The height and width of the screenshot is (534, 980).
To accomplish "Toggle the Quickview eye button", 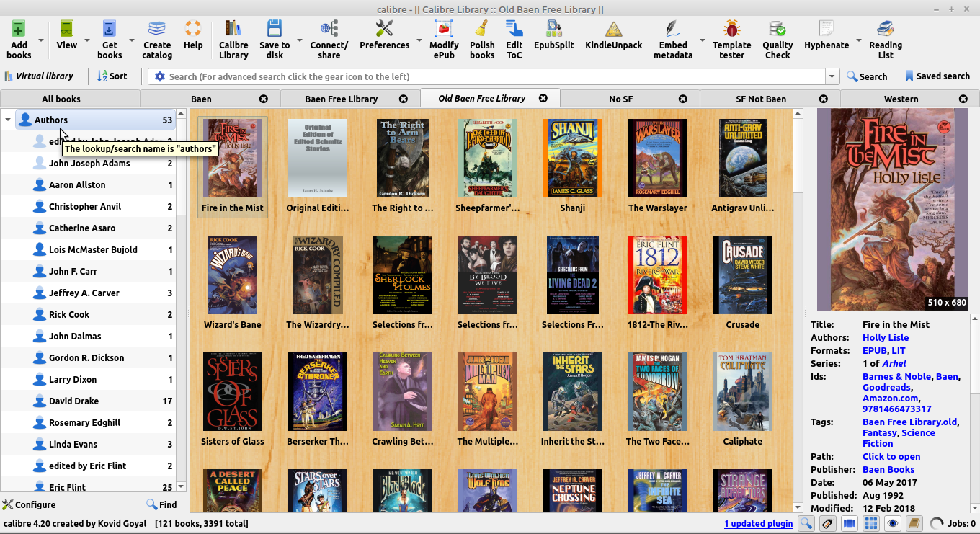I will tap(893, 524).
